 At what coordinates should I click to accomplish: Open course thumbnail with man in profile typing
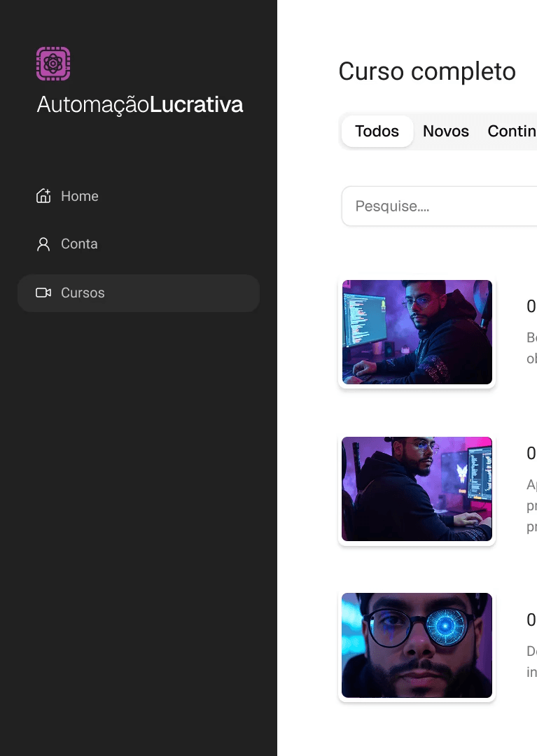click(x=417, y=489)
